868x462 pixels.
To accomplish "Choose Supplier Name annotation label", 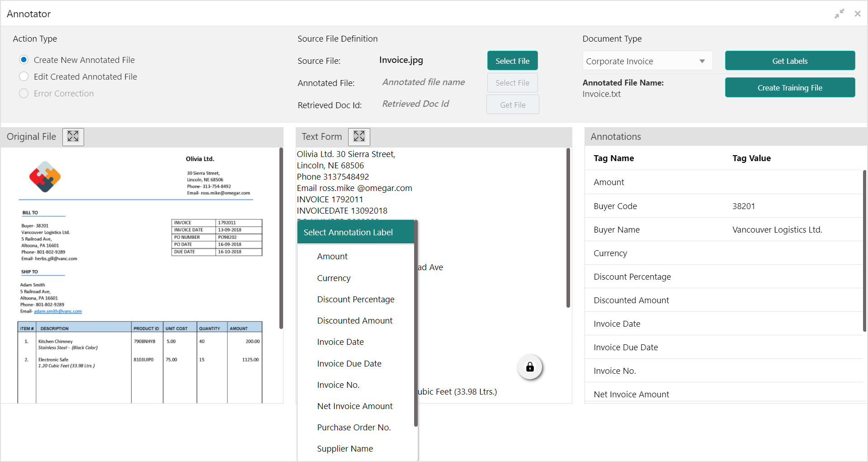I will click(345, 448).
